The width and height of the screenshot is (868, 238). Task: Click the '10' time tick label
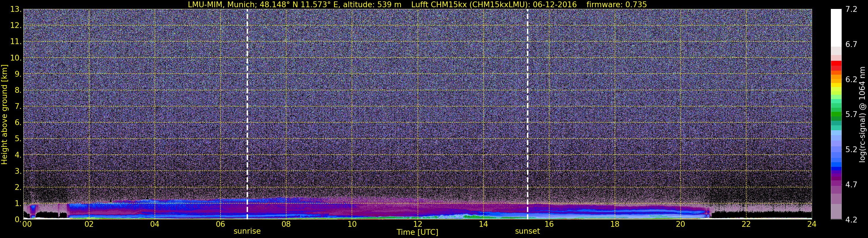(352, 224)
